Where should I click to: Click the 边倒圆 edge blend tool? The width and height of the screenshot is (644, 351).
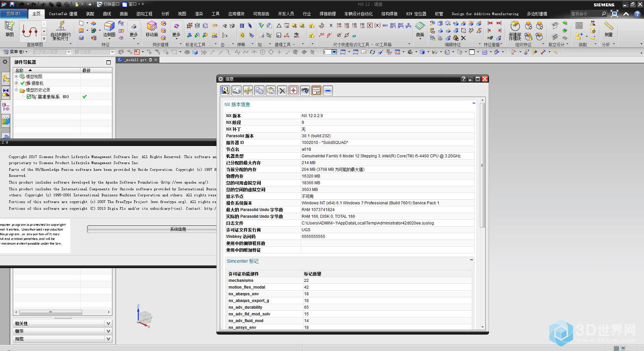[109, 29]
